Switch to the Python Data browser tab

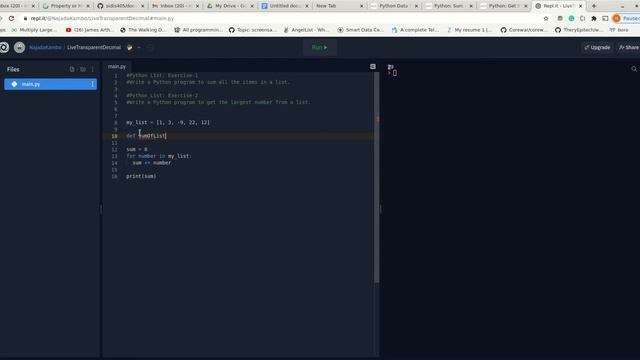tap(393, 6)
